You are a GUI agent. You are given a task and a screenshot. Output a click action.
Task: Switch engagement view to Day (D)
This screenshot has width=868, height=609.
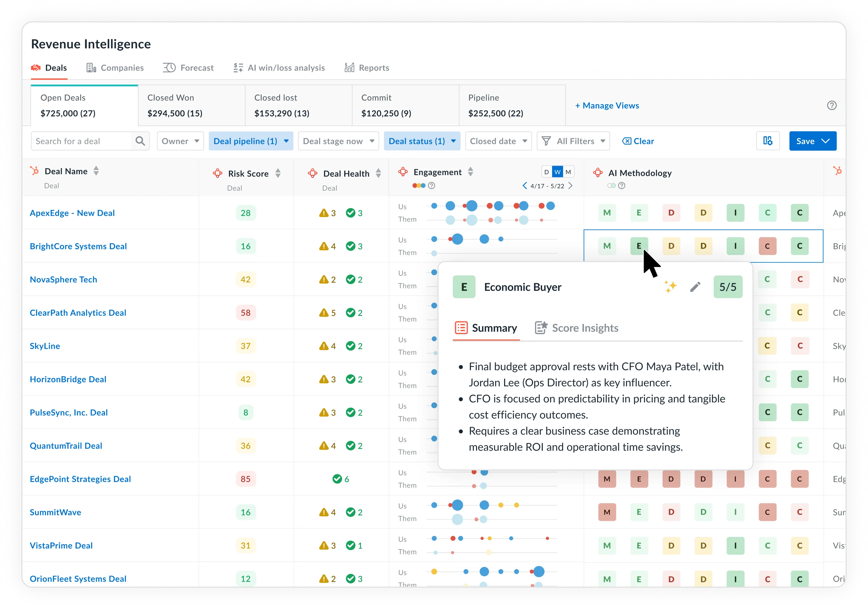click(x=546, y=172)
